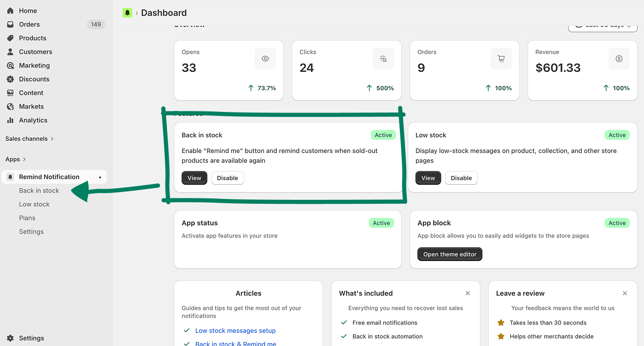Click the eye icon in Opens card

click(265, 59)
